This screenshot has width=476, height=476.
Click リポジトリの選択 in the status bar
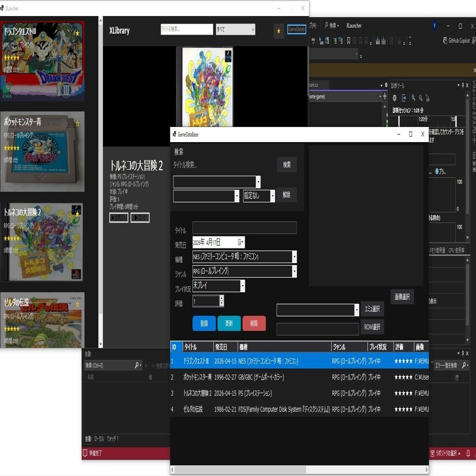pyautogui.click(x=445, y=453)
